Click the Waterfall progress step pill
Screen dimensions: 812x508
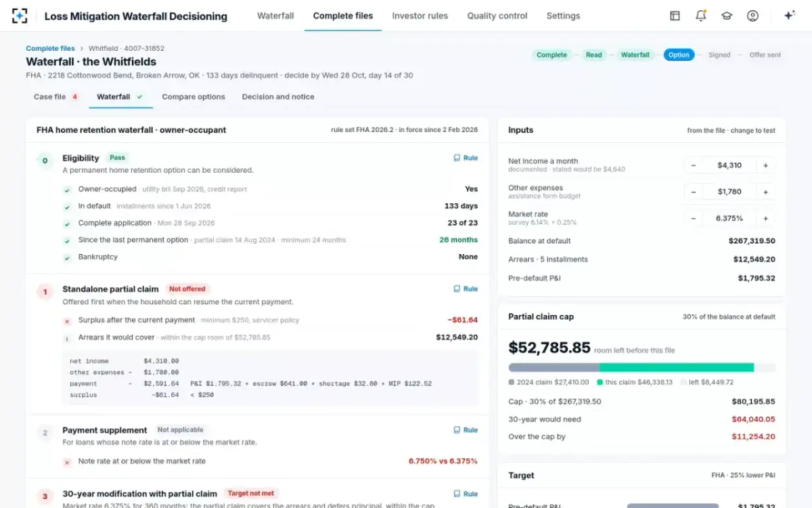coord(635,55)
